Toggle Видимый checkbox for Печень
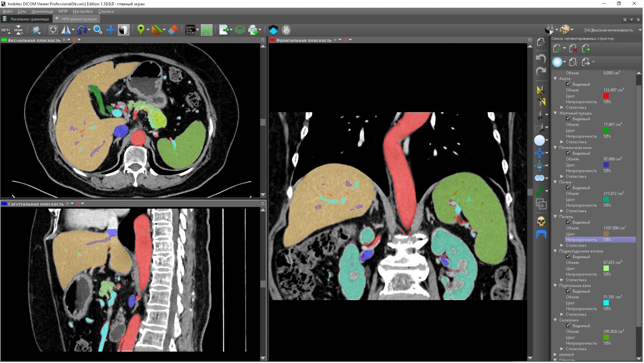The width and height of the screenshot is (644, 363). click(x=568, y=222)
